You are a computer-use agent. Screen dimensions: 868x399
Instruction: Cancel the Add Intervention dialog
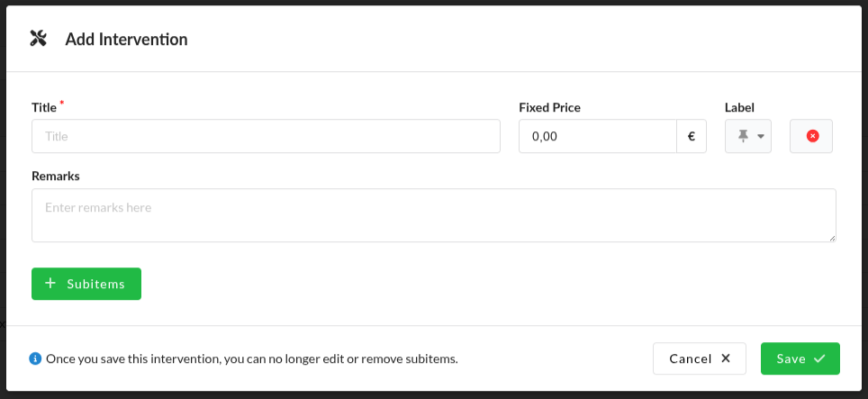coord(699,358)
